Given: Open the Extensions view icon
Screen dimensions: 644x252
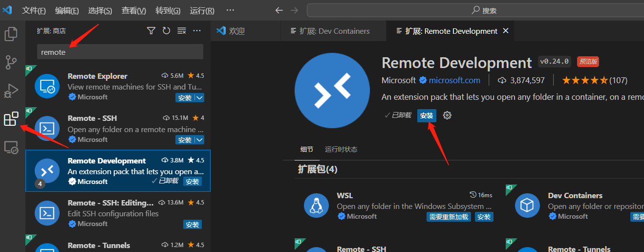Looking at the screenshot, I should click(11, 119).
